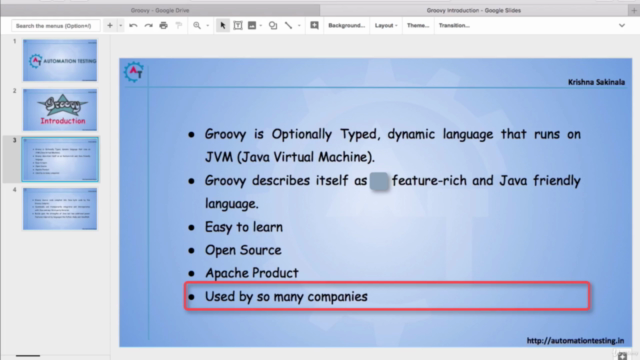This screenshot has height=360, width=640.
Task: Click the 'Used by so many companies' bullet
Action: [x=286, y=297]
